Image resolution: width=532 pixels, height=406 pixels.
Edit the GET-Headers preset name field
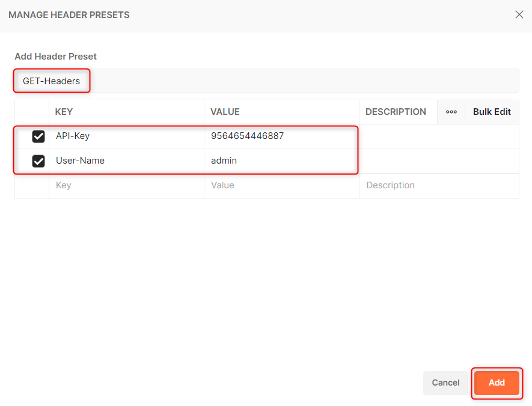click(x=52, y=80)
